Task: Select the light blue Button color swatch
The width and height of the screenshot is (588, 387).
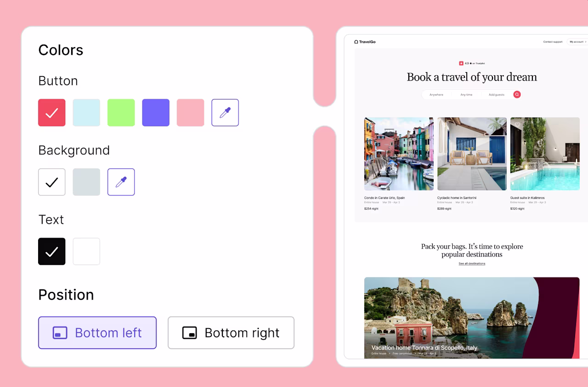Action: click(86, 113)
